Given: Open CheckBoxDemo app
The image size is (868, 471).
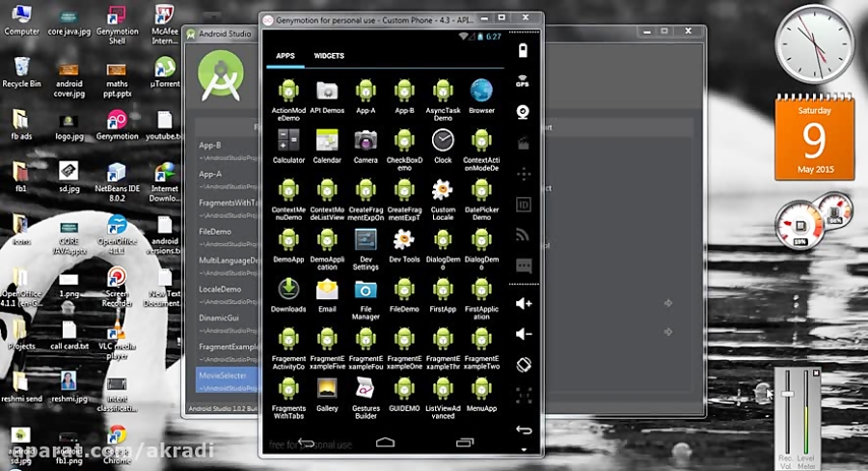Looking at the screenshot, I should tap(404, 150).
